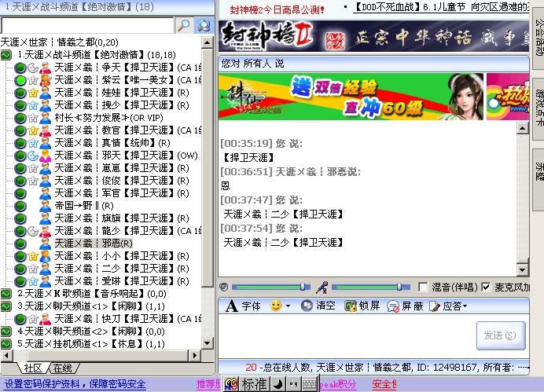Switch to the 社区 tab
The image size is (544, 392).
[x=33, y=368]
